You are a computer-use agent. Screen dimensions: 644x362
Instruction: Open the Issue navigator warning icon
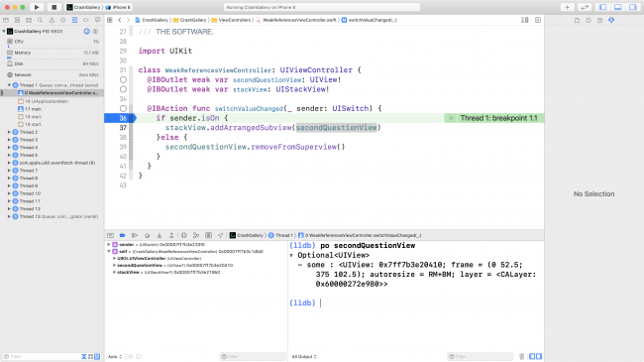[x=52, y=20]
